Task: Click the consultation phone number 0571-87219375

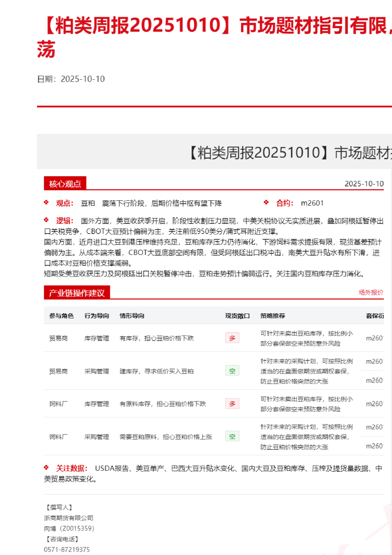Action: pyautogui.click(x=67, y=549)
